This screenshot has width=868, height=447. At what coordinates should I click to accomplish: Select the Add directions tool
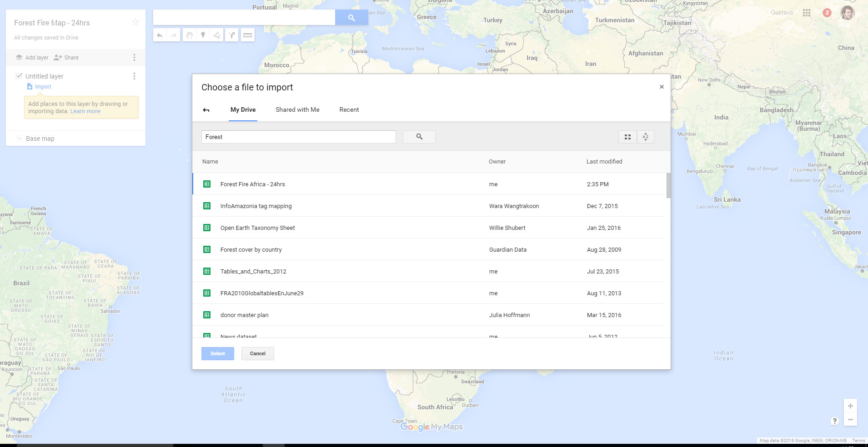232,35
